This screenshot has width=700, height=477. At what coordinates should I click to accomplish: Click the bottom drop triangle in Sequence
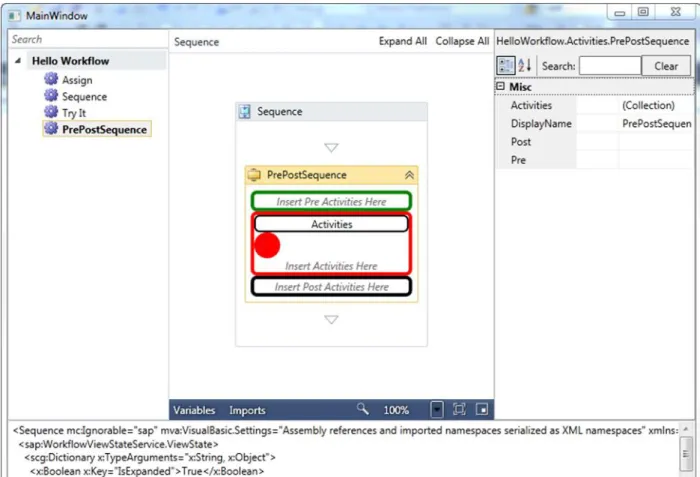point(331,319)
